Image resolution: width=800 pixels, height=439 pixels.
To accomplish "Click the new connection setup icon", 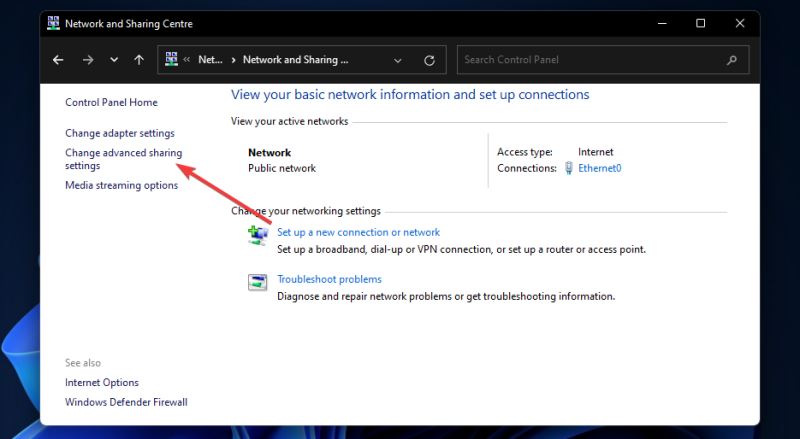I will [x=257, y=235].
